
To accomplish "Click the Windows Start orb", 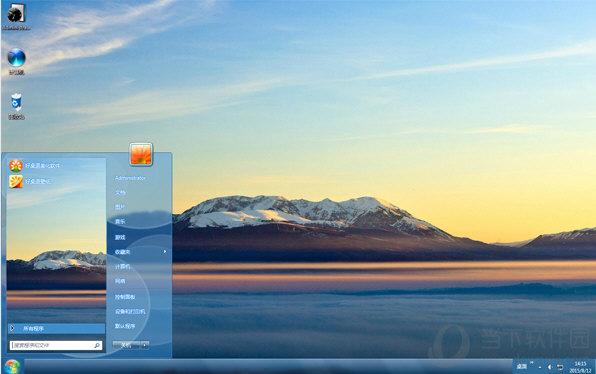I will tap(12, 367).
